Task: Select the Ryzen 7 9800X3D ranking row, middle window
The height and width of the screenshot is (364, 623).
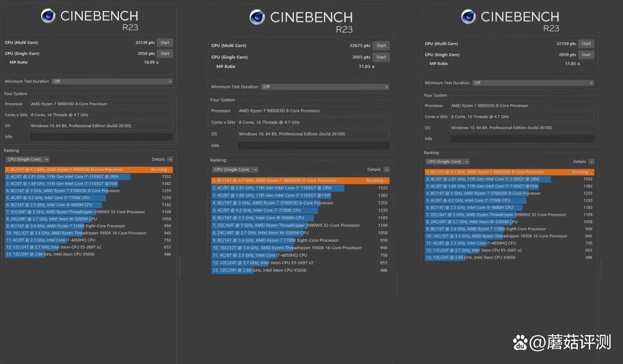Action: click(x=300, y=180)
